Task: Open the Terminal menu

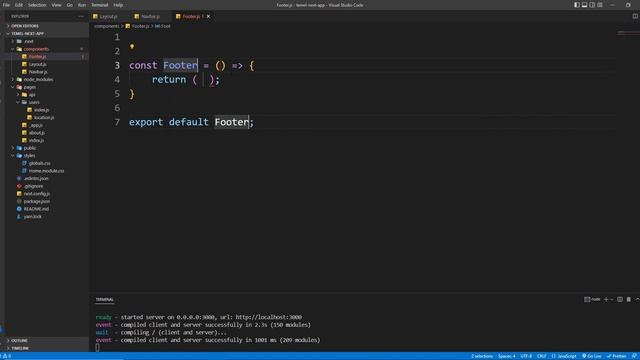Action: pyautogui.click(x=100, y=5)
